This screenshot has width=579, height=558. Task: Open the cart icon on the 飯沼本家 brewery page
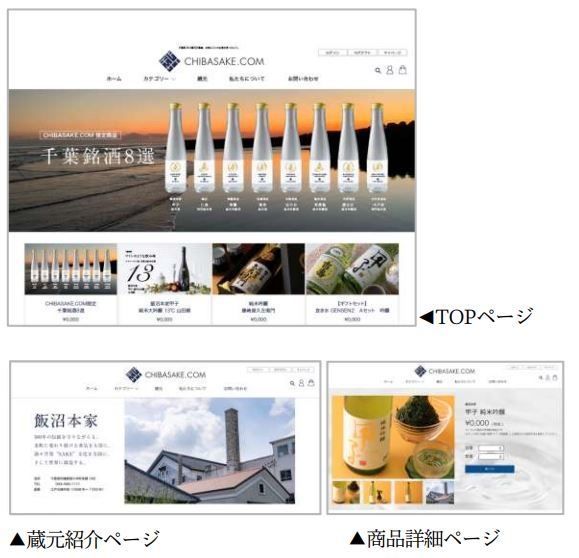[x=311, y=383]
